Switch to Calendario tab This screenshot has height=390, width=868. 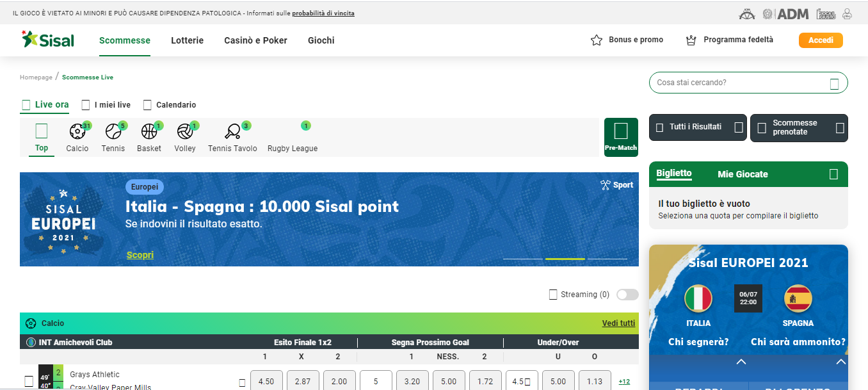point(170,104)
